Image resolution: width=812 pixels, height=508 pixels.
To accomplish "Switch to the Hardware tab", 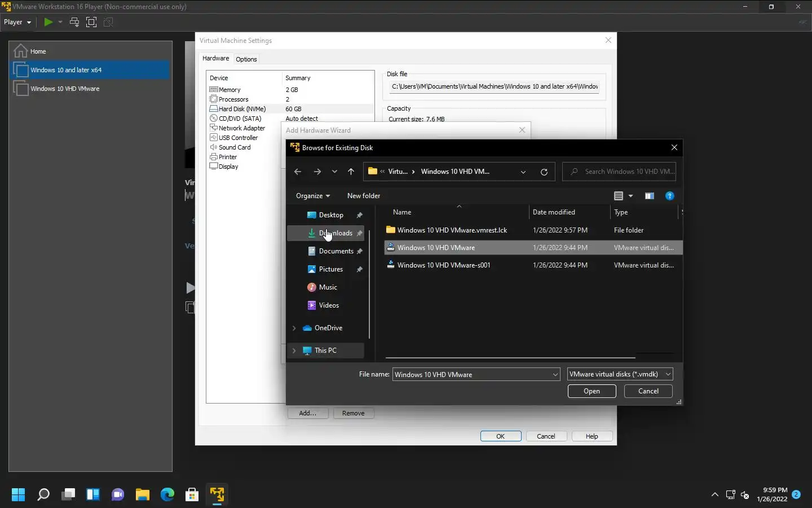I will [215, 59].
